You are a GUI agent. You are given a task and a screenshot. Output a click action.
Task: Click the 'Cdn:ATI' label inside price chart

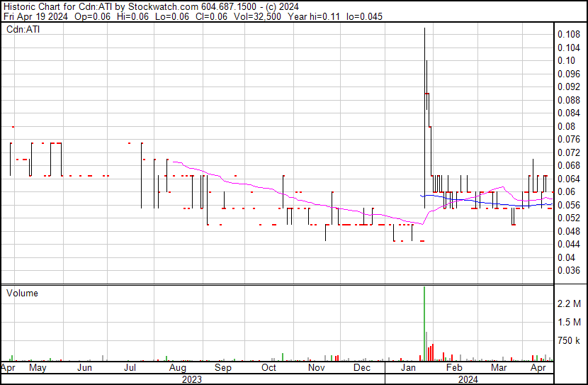coord(23,29)
